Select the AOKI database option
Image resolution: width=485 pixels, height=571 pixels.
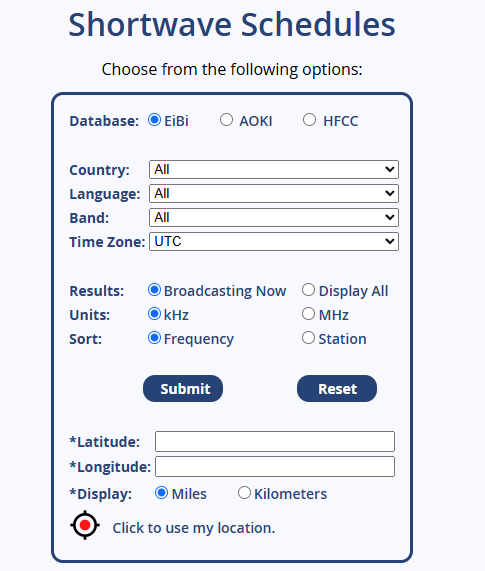click(x=226, y=119)
